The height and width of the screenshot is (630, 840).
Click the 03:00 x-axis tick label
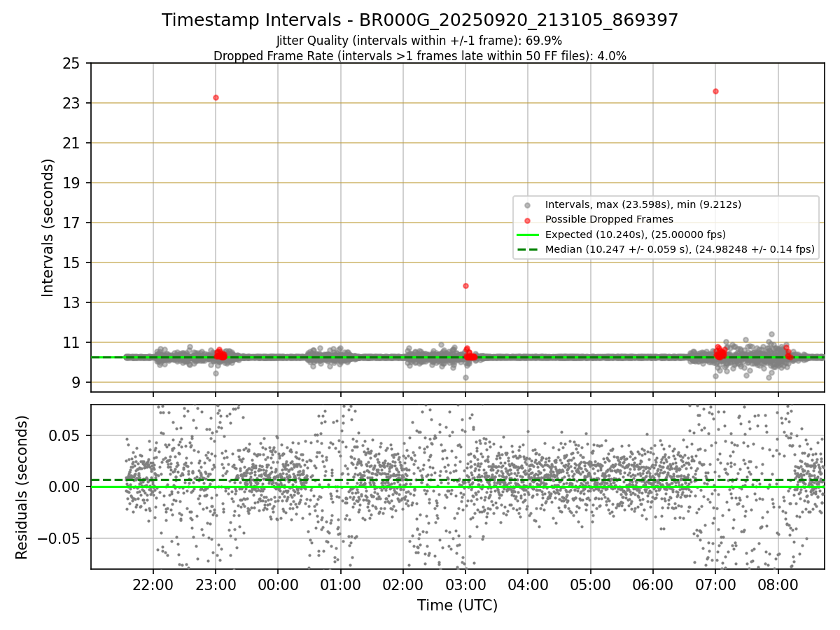465,585
